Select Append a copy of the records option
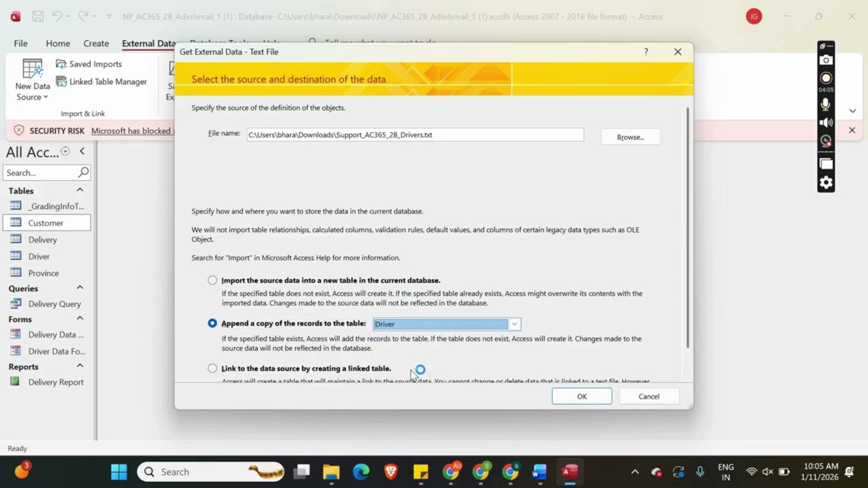 [212, 323]
